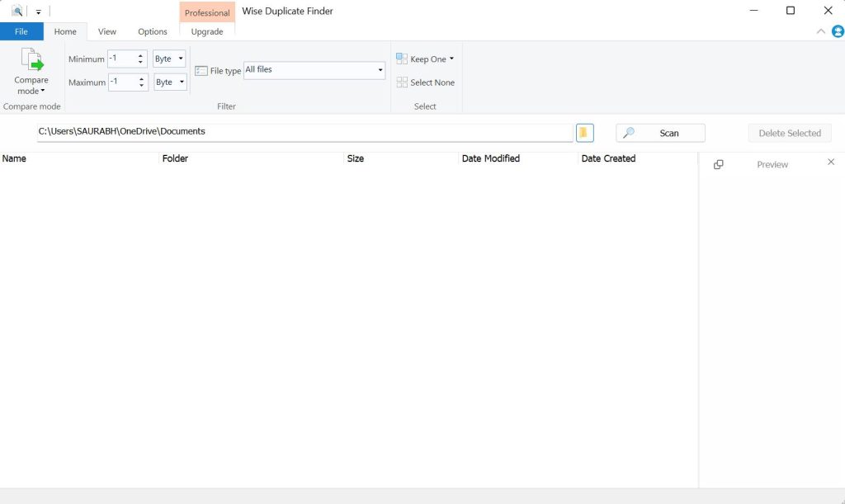The image size is (845, 504).
Task: Close the Preview panel
Action: click(x=830, y=162)
